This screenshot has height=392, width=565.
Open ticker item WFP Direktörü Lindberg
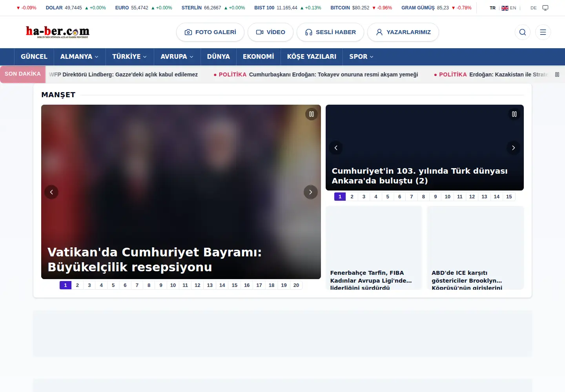coord(123,74)
